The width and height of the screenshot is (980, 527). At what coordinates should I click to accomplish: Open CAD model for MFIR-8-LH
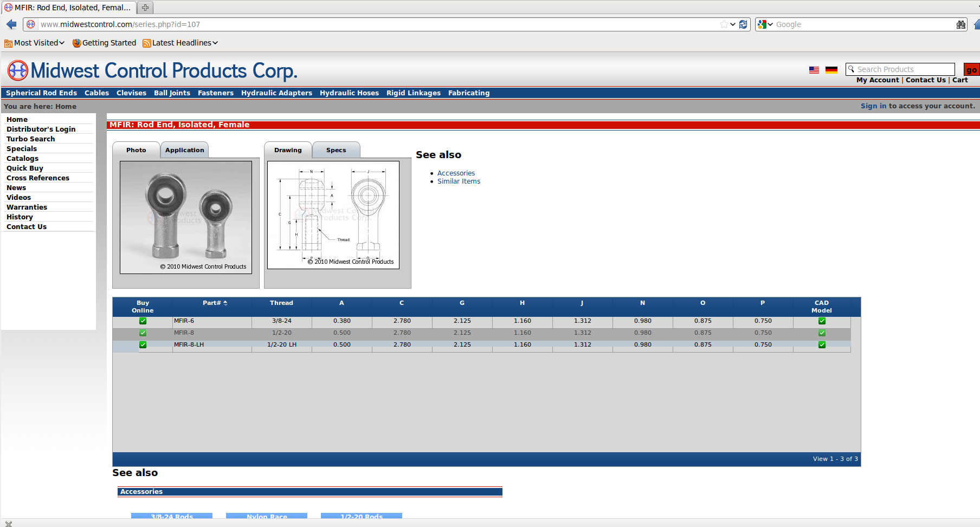(822, 345)
